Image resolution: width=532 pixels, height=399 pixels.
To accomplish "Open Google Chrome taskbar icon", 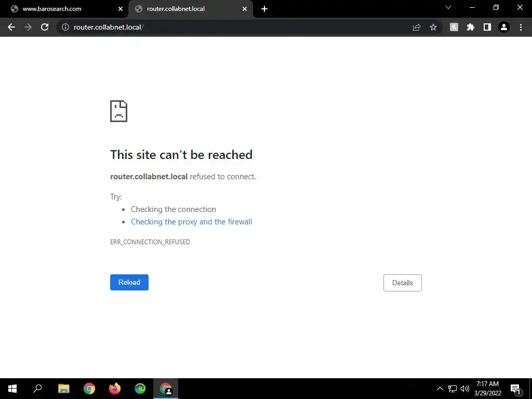I will tap(89, 389).
